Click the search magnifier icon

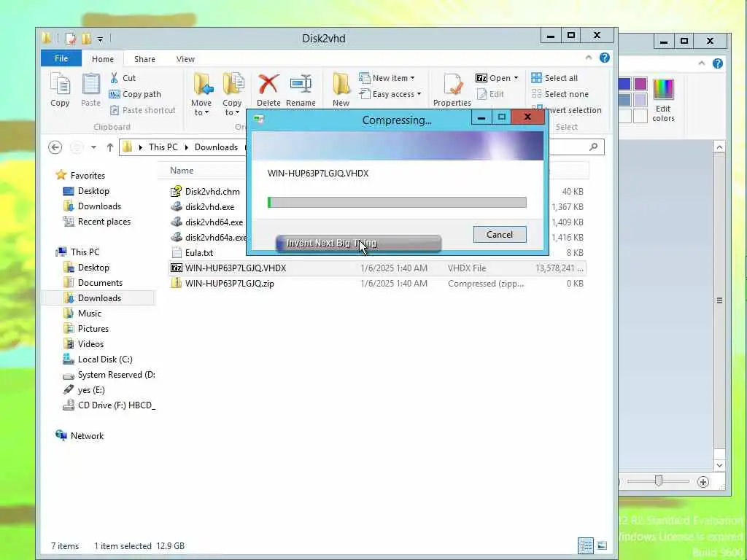pos(593,147)
